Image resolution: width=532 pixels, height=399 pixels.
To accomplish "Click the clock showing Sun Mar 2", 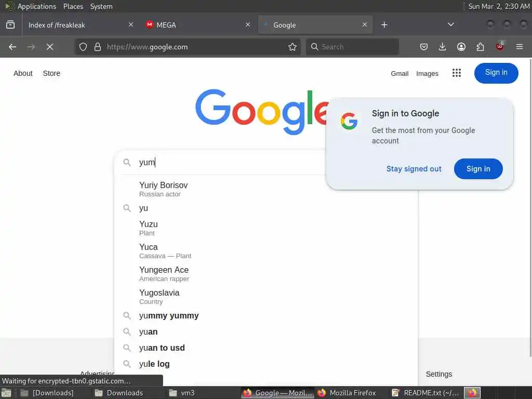I will pyautogui.click(x=498, y=6).
